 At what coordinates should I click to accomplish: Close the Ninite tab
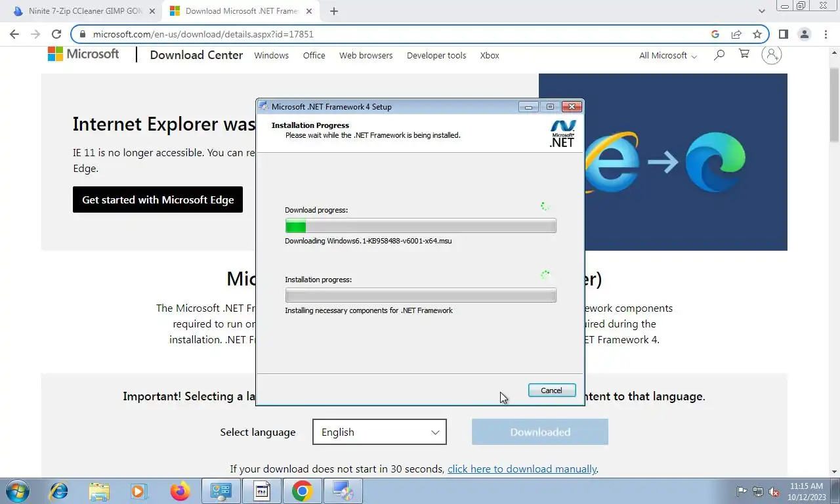(152, 11)
